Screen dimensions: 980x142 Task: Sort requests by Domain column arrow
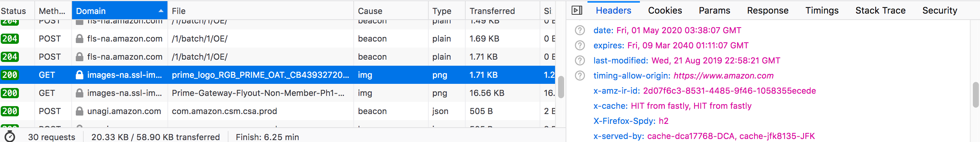tap(161, 11)
